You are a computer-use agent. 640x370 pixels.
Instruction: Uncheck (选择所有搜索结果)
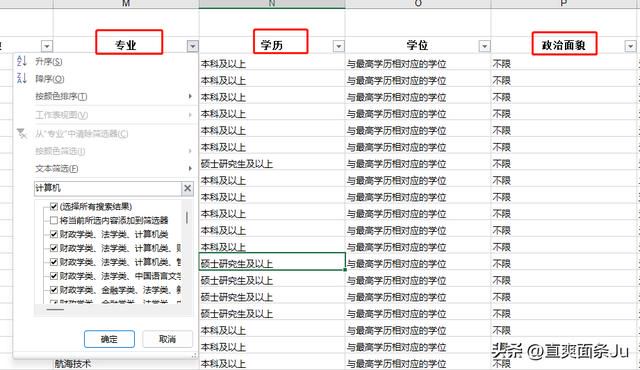click(53, 206)
